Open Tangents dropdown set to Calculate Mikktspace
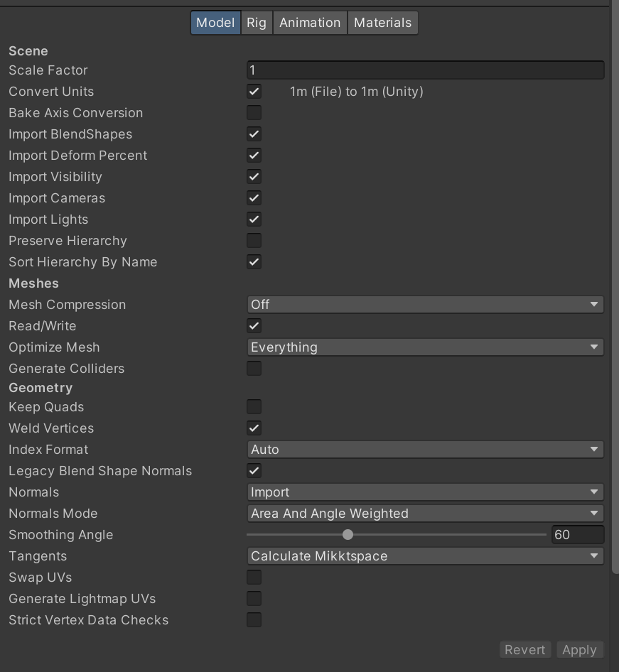Viewport: 619px width, 672px height. tap(425, 556)
